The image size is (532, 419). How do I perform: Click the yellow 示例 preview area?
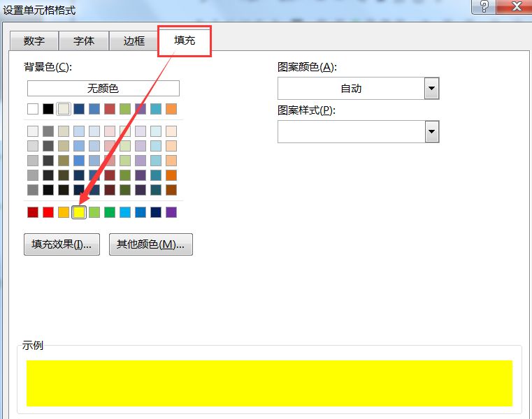(269, 383)
